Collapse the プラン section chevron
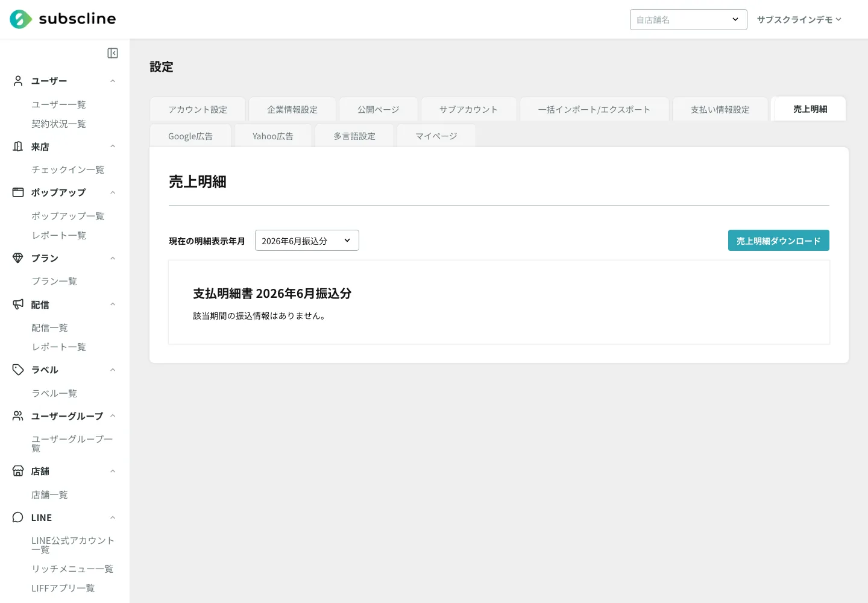The image size is (868, 603). coord(113,258)
